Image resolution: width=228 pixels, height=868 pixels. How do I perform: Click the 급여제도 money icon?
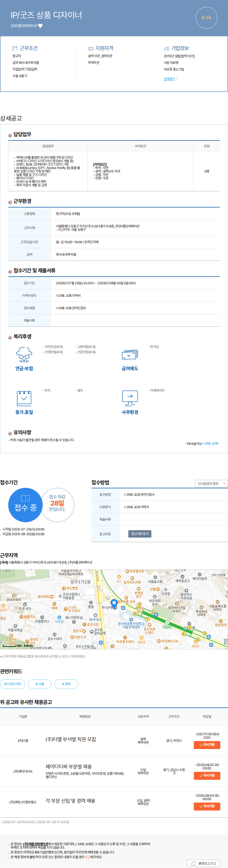[130, 355]
